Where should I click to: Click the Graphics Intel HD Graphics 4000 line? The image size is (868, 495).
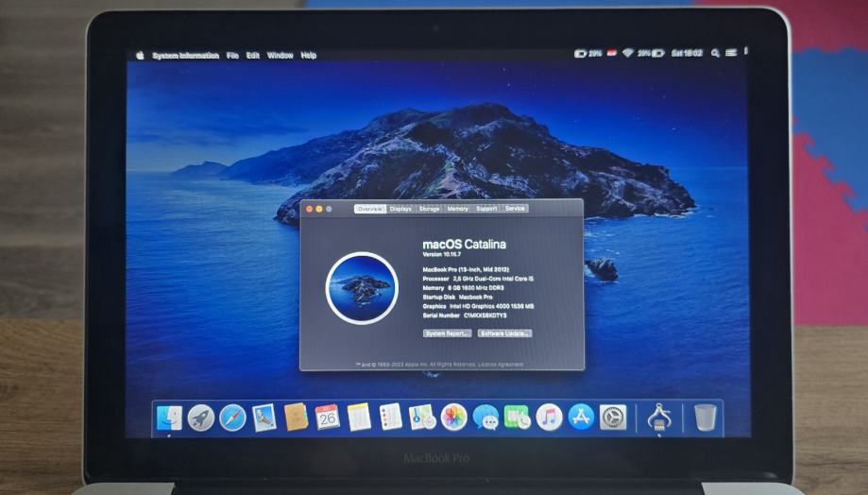pyautogui.click(x=478, y=306)
